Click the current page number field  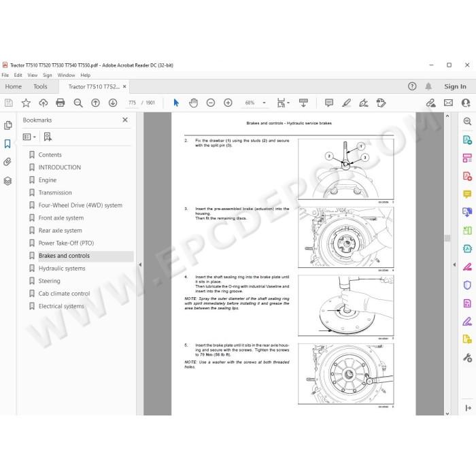[x=132, y=103]
